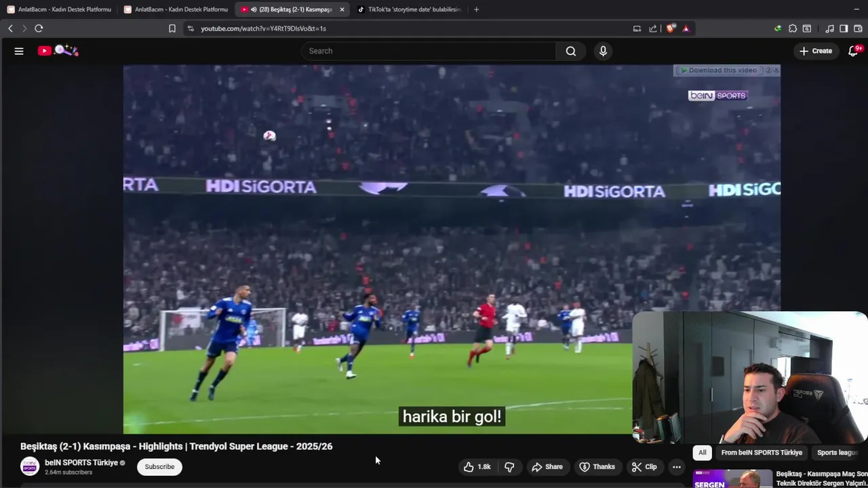Go to the YouTube home logo
868x488 pixels.
(58, 51)
